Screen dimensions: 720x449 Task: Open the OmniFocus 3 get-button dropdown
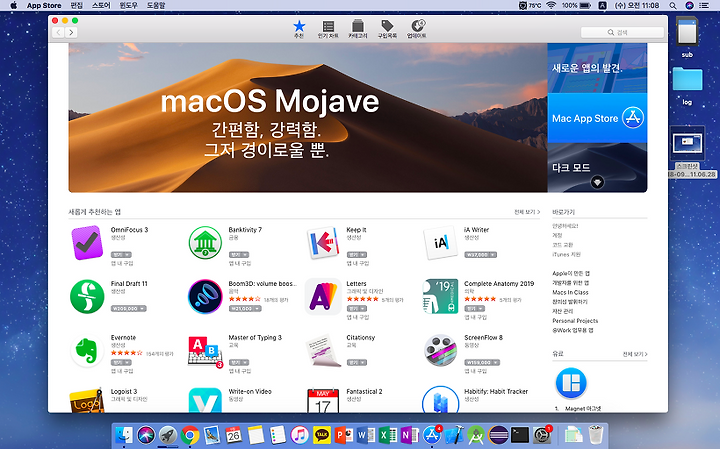(121, 254)
